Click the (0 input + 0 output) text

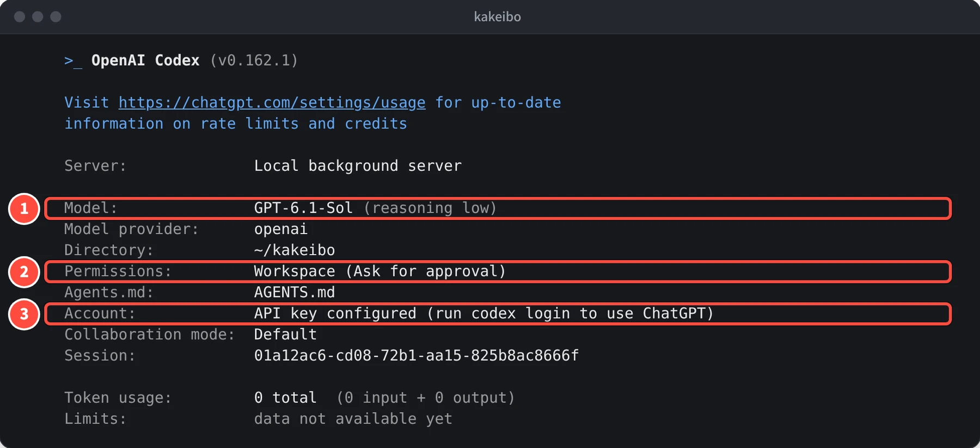(x=426, y=398)
